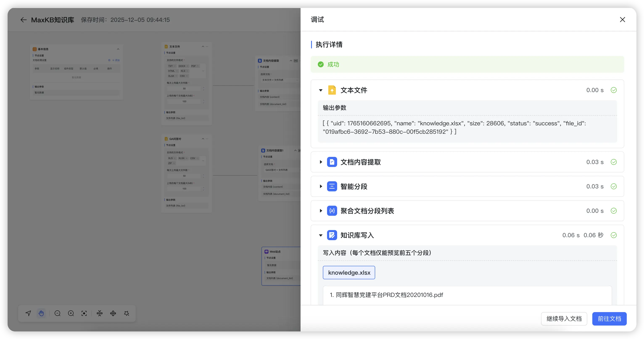
Task: Click the 文本文件 yellow file icon
Action: pos(332,90)
